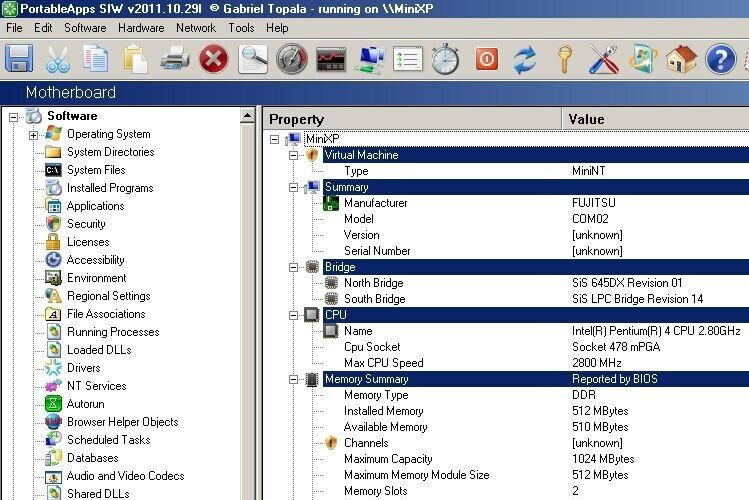This screenshot has width=749, height=500.
Task: Open the Security tree item
Action: [x=86, y=224]
